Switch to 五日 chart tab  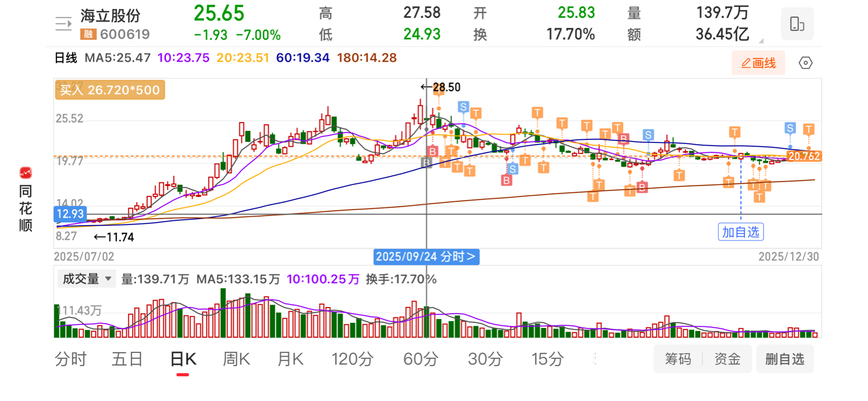coord(127,359)
